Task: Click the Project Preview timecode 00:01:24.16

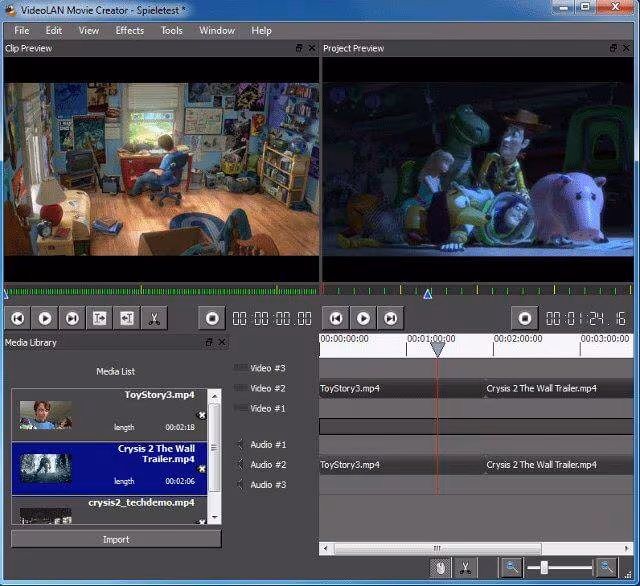Action: coord(586,319)
